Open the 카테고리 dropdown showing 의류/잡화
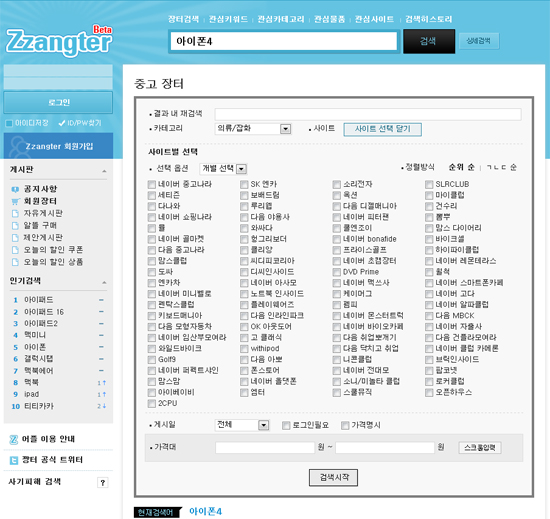Screen dimensions: 550x519 [253, 129]
